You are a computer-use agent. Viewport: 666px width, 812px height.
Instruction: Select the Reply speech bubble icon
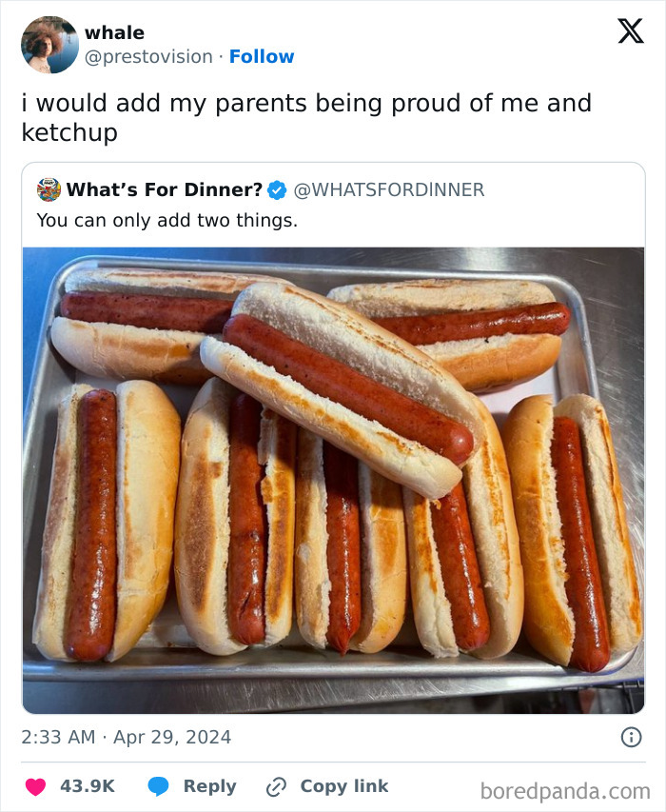point(156,786)
